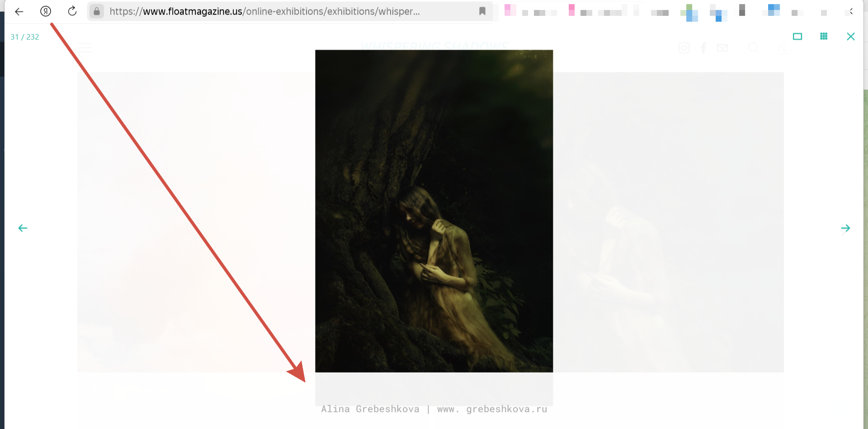Open Float Magazine's Facebook page
The width and height of the screenshot is (868, 429).
click(703, 48)
